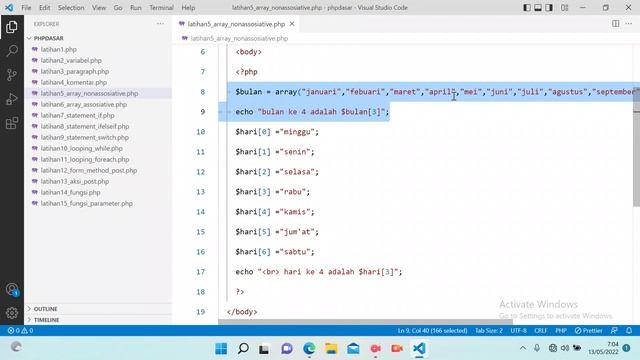Open latihan10_looping_while.php file

point(81,149)
